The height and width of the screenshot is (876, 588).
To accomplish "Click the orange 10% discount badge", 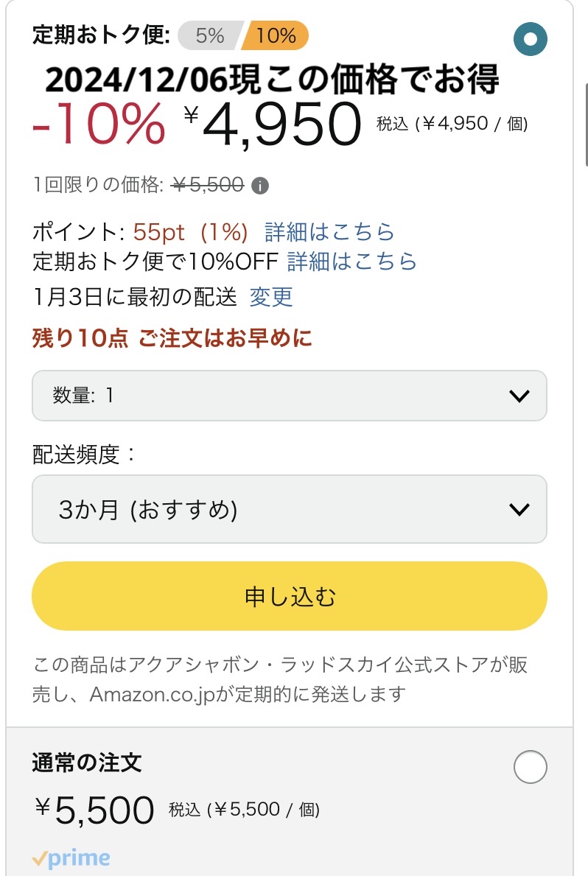I will (277, 35).
